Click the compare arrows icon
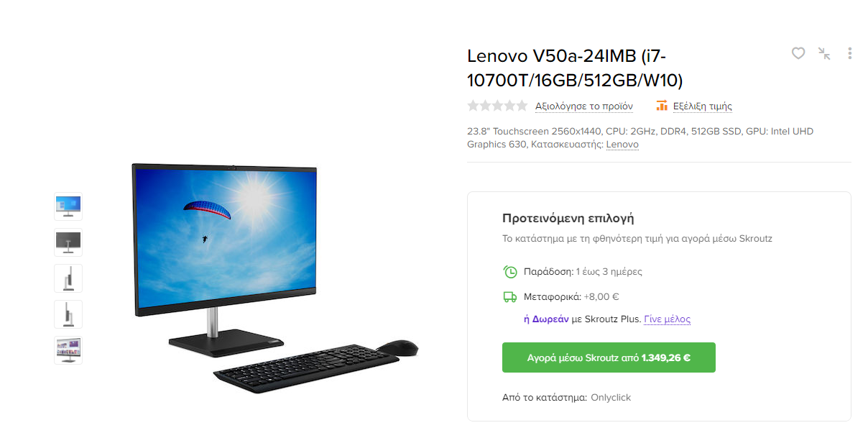 point(824,53)
